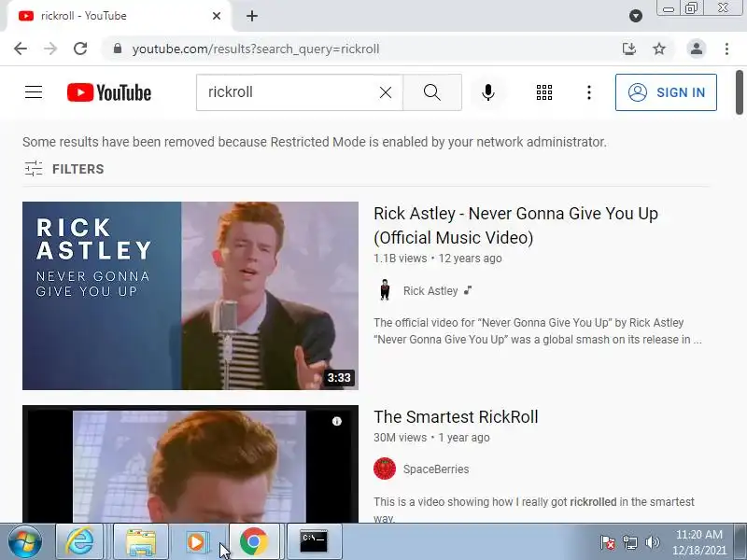The height and width of the screenshot is (560, 747).
Task: Expand the FILTERS options
Action: [63, 169]
